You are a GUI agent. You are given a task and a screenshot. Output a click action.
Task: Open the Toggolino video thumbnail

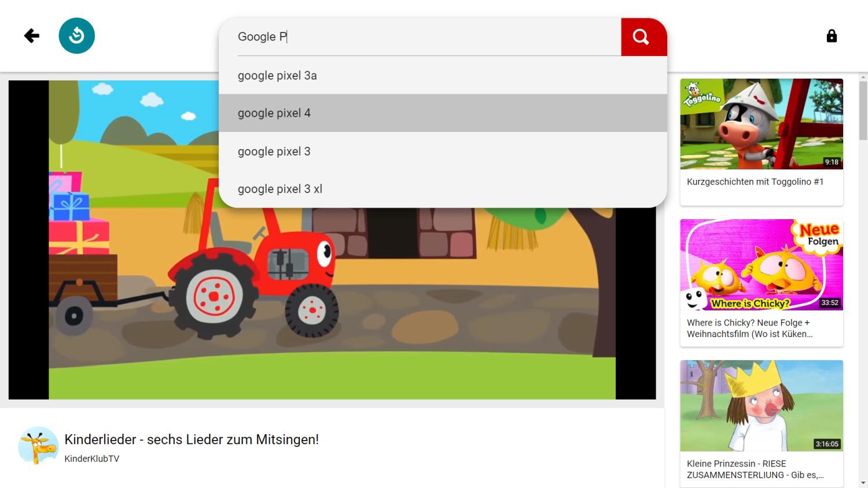coord(761,124)
